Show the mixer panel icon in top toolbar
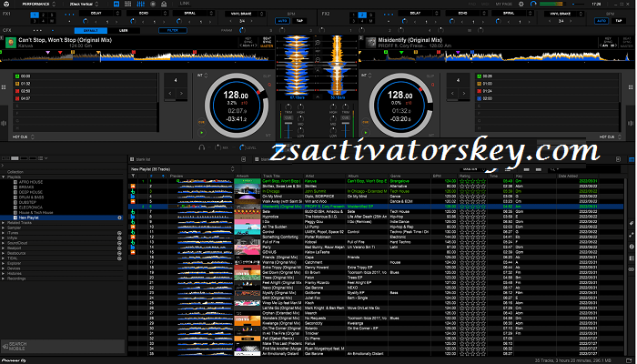The width and height of the screenshot is (637, 364). 140,4
